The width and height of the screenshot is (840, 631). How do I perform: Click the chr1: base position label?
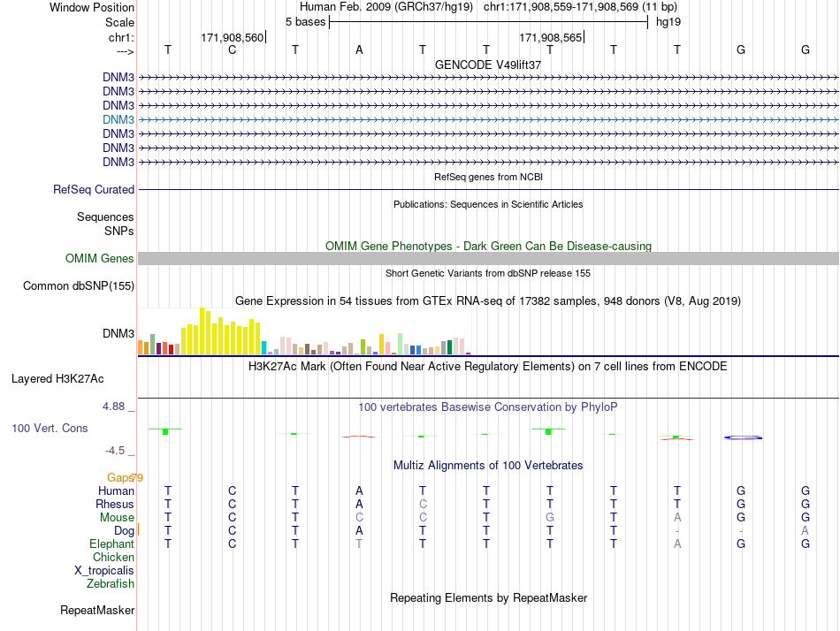click(121, 37)
